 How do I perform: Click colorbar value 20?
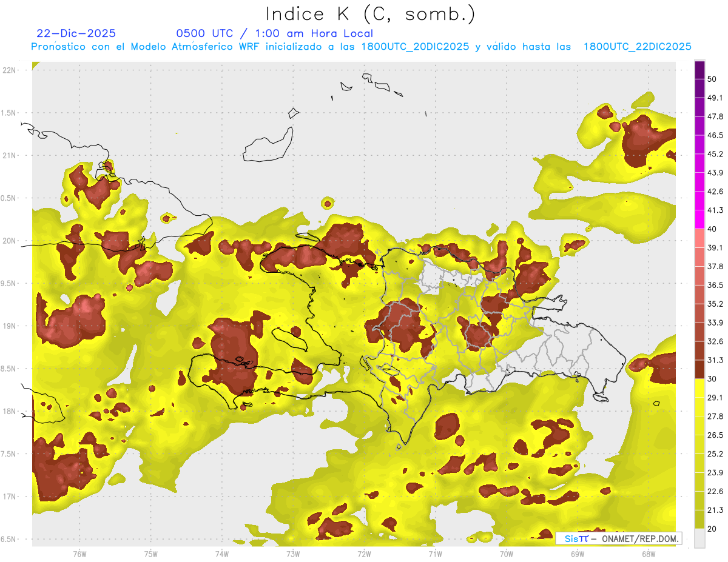click(x=712, y=529)
